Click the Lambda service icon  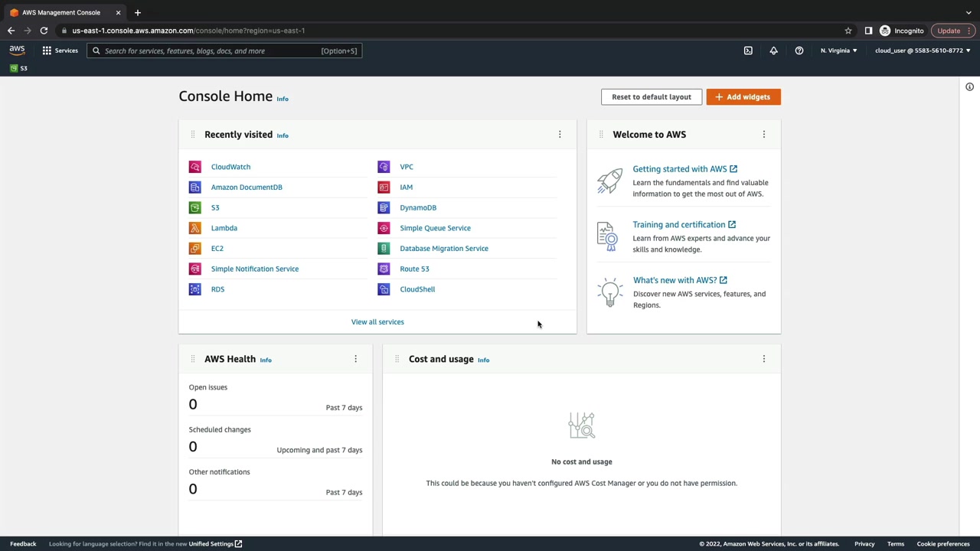click(x=195, y=228)
